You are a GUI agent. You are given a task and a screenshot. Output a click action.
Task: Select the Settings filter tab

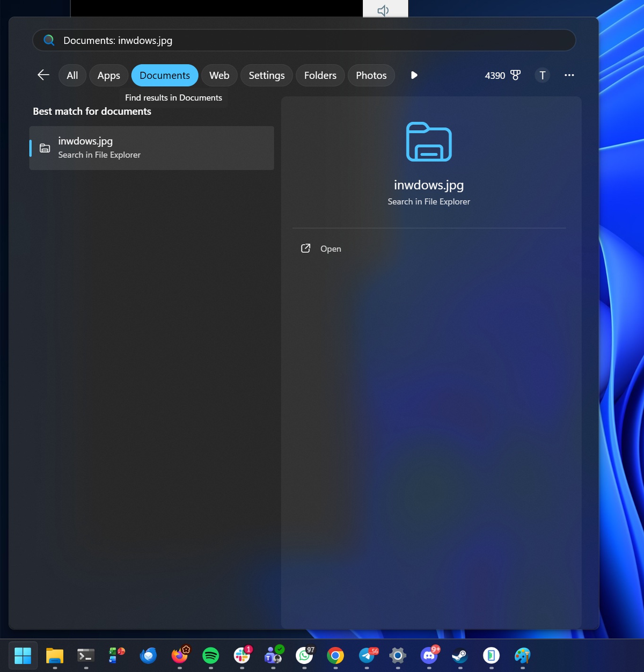[267, 75]
